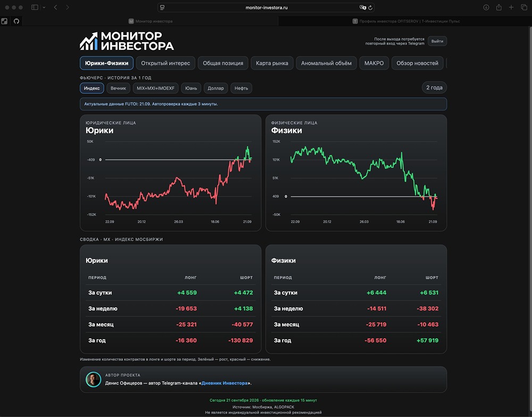This screenshot has height=417, width=532.
Task: Click Физики За год short value +57 919
Action: click(x=428, y=340)
